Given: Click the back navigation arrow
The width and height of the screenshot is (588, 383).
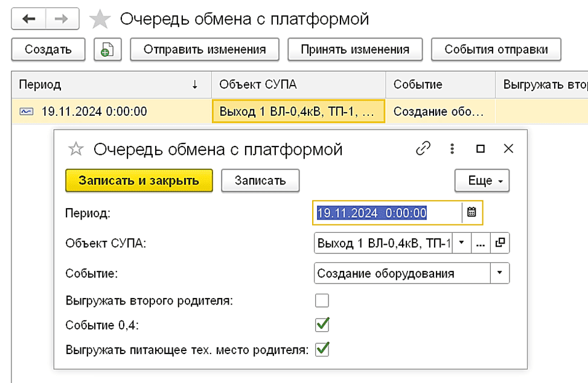Looking at the screenshot, I should (x=28, y=19).
